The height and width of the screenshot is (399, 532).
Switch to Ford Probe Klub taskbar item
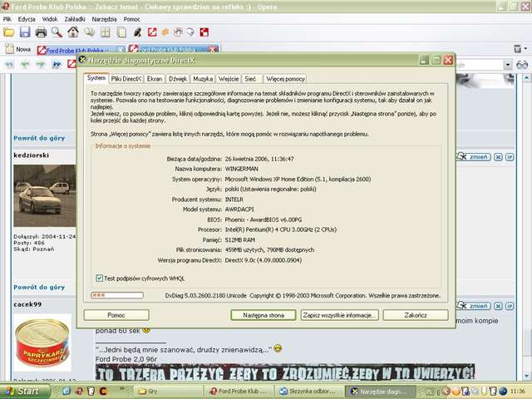[239, 392]
